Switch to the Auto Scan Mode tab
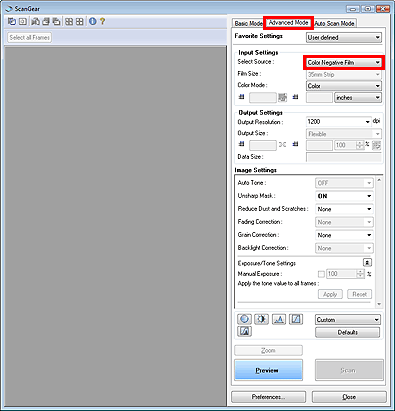 click(x=334, y=23)
